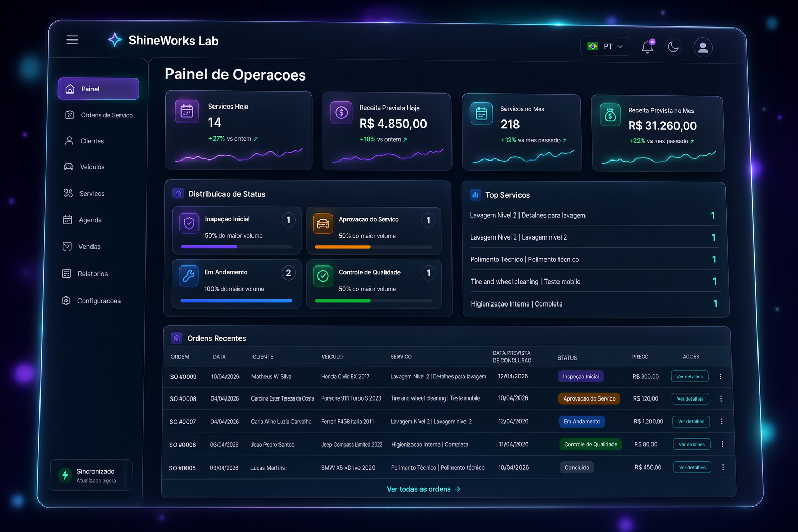Screen dimensions: 798x532
Task: View details for order SO #0008
Action: 690,399
